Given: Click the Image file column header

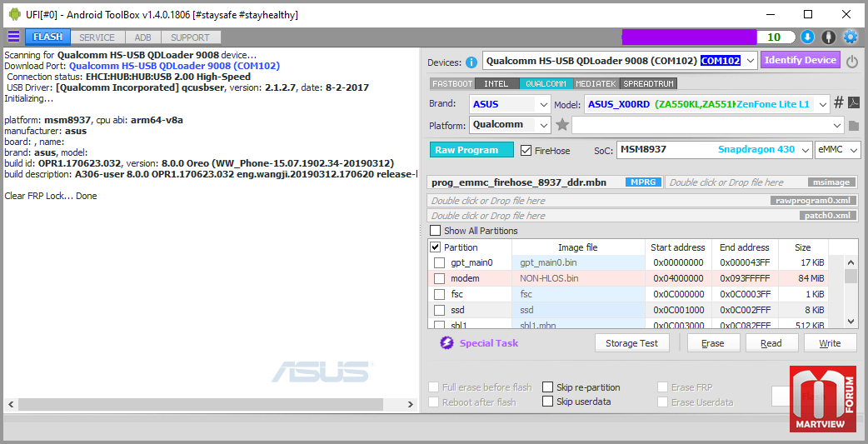Looking at the screenshot, I should click(578, 247).
